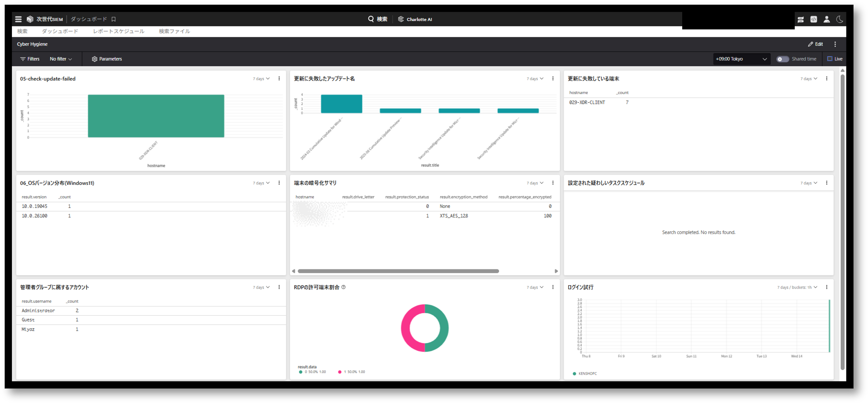Open the No filter dropdown
The image size is (868, 403).
[60, 59]
